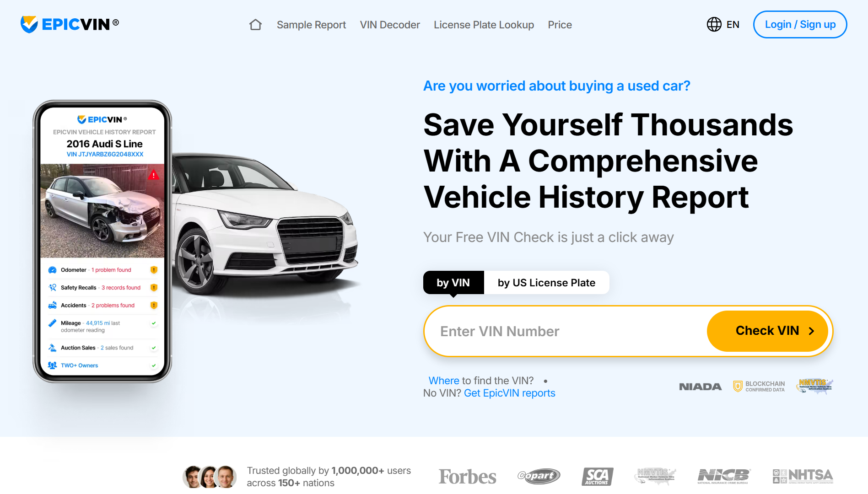This screenshot has height=494, width=868.
Task: Click the home icon in the navigation bar
Action: [255, 25]
